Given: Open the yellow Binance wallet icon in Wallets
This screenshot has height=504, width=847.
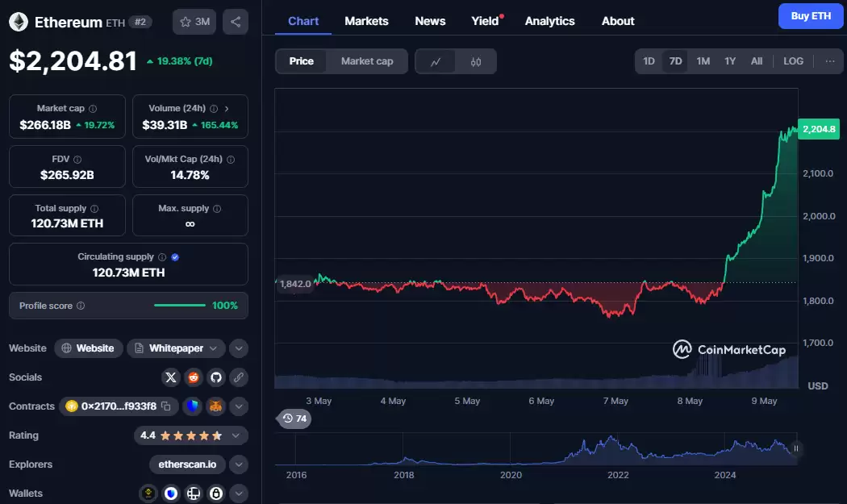Looking at the screenshot, I should tap(148, 494).
